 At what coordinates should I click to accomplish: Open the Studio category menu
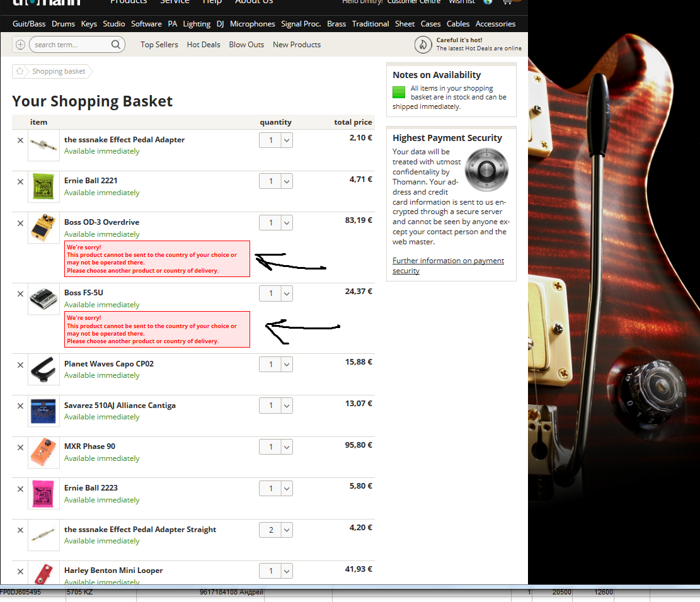coord(114,24)
